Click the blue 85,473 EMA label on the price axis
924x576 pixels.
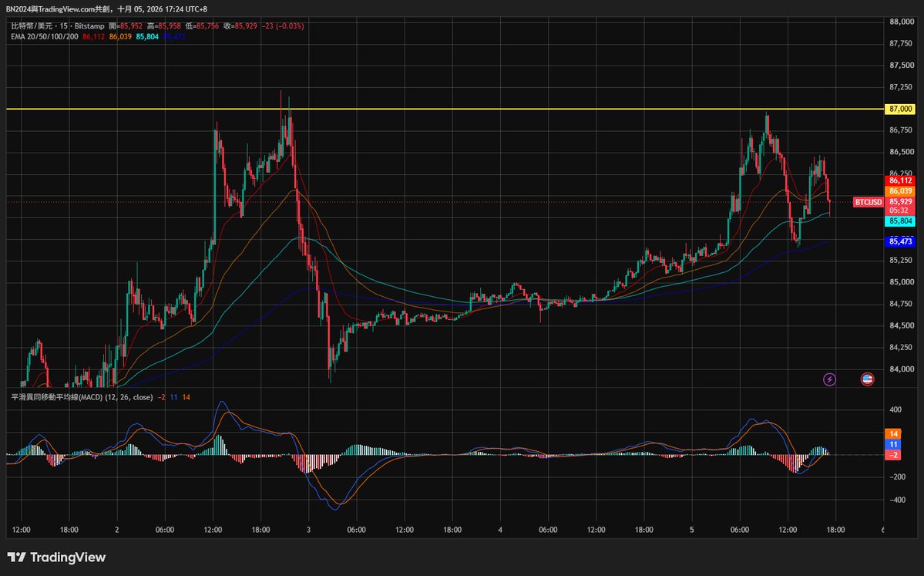900,241
